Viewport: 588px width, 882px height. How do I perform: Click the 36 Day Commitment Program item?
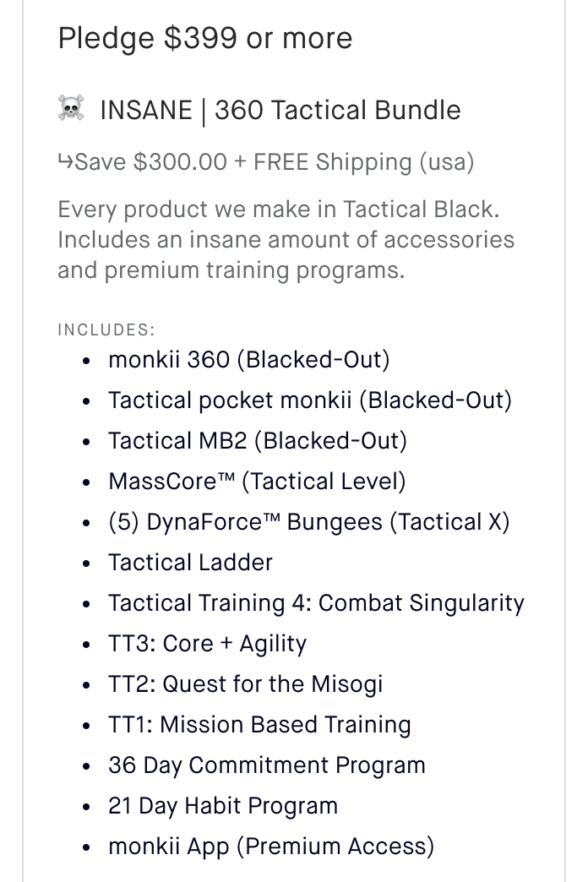click(x=267, y=765)
